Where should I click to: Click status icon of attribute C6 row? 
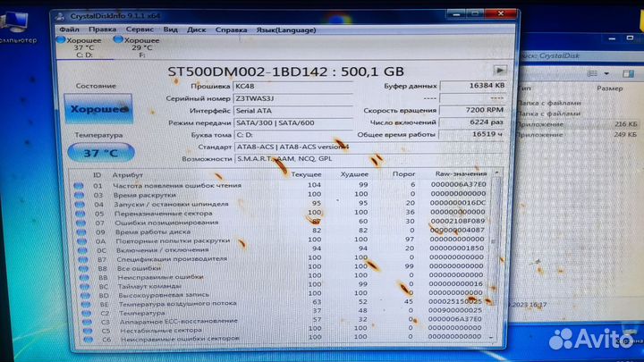click(89, 340)
